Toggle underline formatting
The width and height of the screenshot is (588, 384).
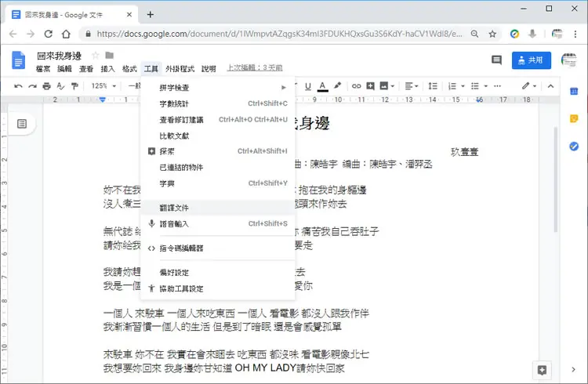tap(308, 86)
